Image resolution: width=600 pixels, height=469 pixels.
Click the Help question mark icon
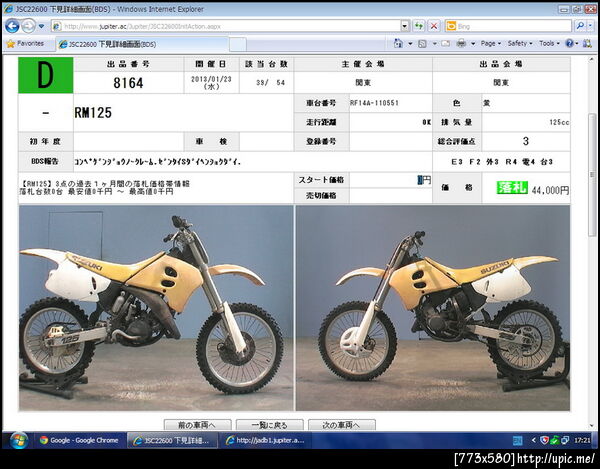click(569, 44)
